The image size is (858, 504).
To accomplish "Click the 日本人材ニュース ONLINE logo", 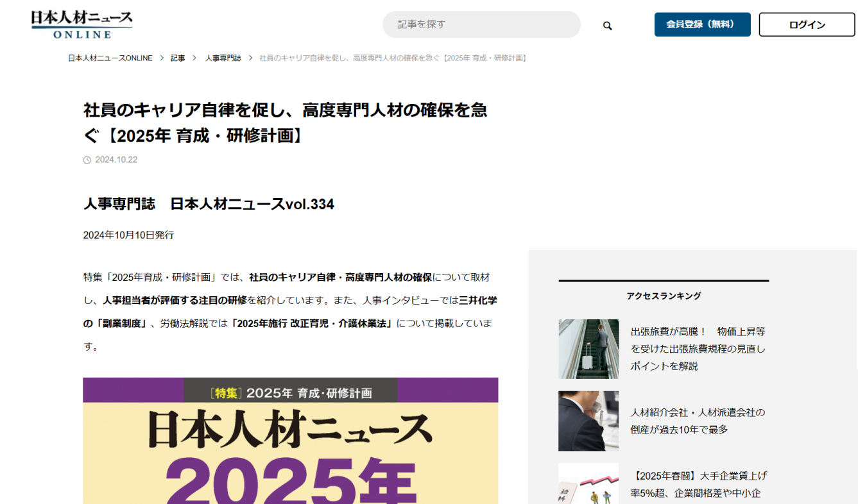I will 82,24.
